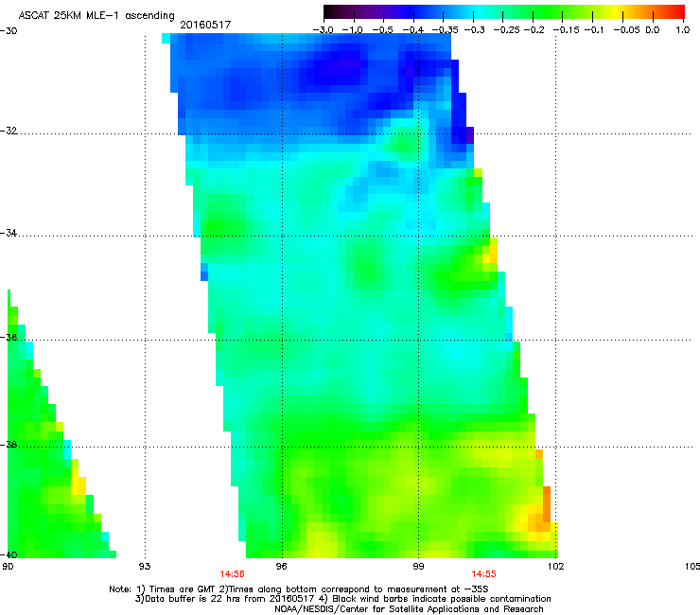
Task: Click the -0.4 color scale label
Action: pyautogui.click(x=413, y=30)
